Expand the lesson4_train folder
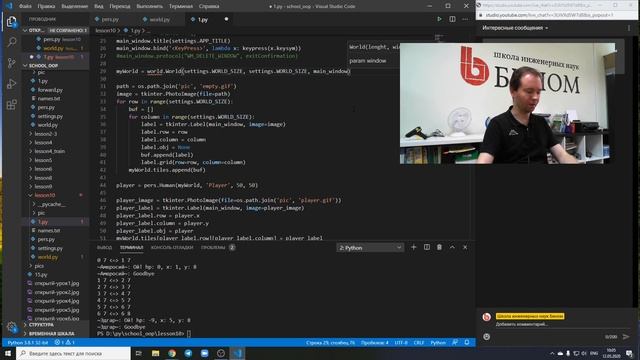 49,151
